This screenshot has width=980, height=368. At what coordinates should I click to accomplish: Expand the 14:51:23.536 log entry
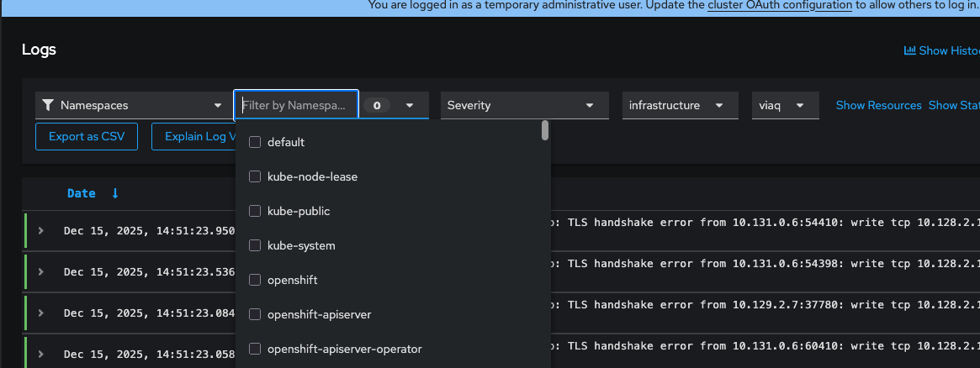pyautogui.click(x=40, y=271)
